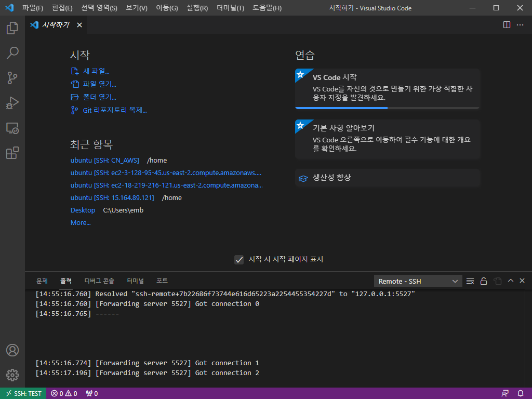This screenshot has width=532, height=399.
Task: Click the Git 리포지토리 복제... link
Action: coord(109,110)
